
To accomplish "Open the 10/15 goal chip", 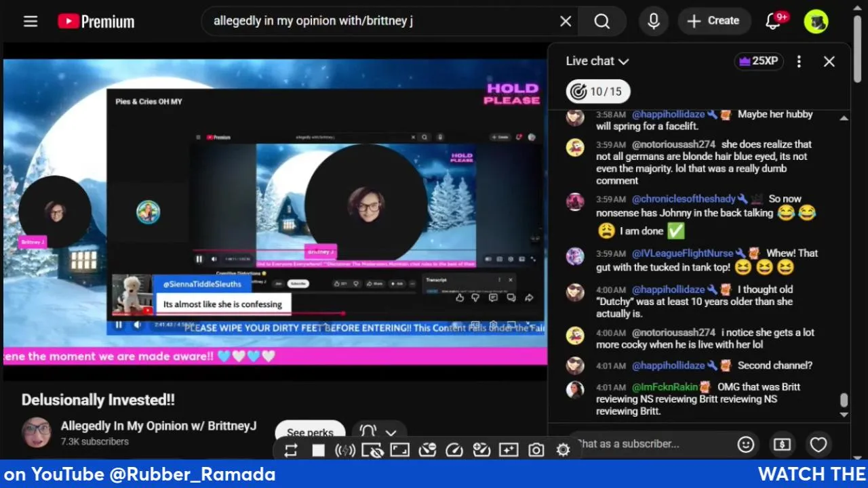I will click(598, 91).
